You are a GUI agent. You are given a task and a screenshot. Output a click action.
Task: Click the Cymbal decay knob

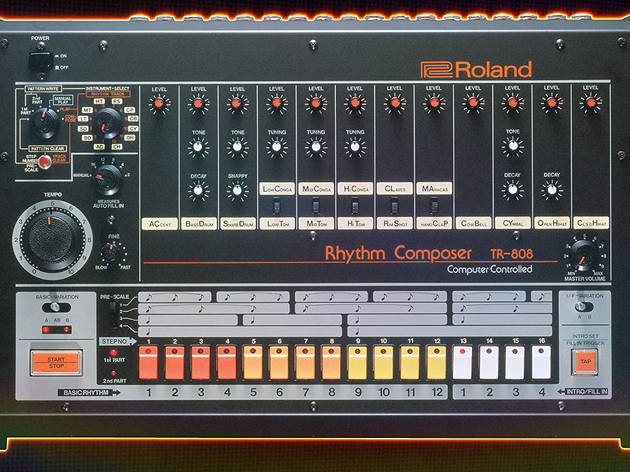512,190
